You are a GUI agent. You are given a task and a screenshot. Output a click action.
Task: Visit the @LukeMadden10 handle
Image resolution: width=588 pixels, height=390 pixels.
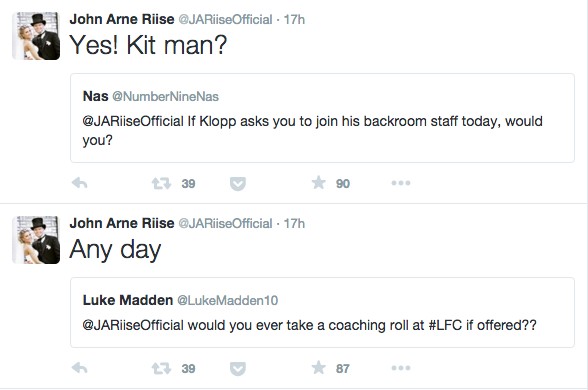coord(228,300)
